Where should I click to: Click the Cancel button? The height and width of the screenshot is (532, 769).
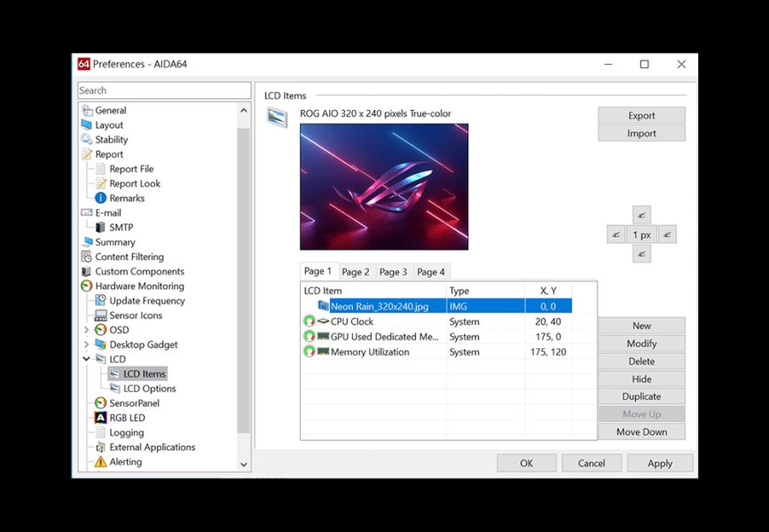coord(592,464)
